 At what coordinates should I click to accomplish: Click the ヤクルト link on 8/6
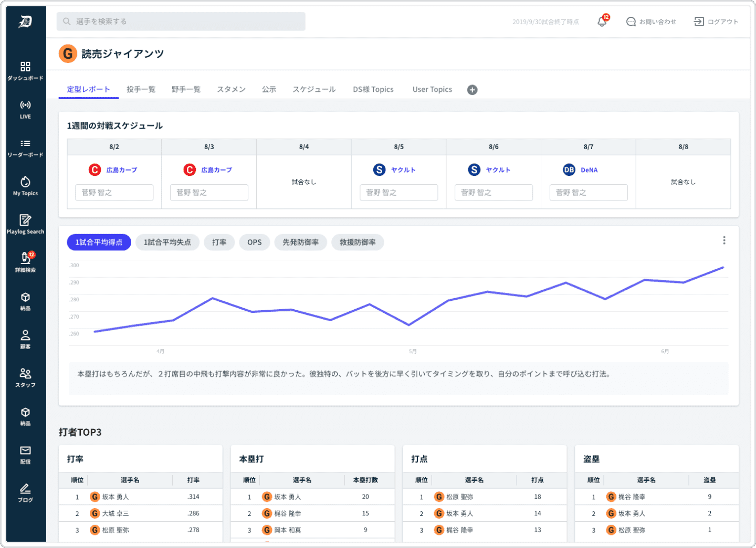tap(498, 170)
